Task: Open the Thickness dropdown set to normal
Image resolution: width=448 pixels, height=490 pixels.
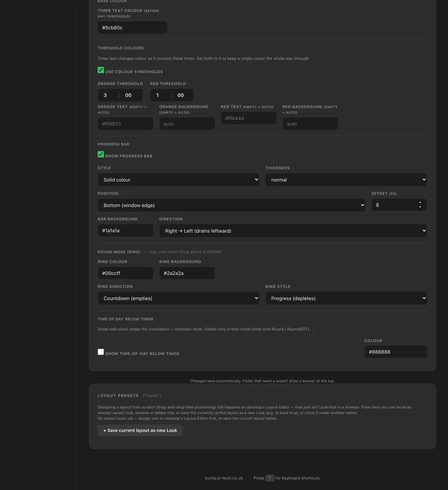Action: click(x=346, y=180)
